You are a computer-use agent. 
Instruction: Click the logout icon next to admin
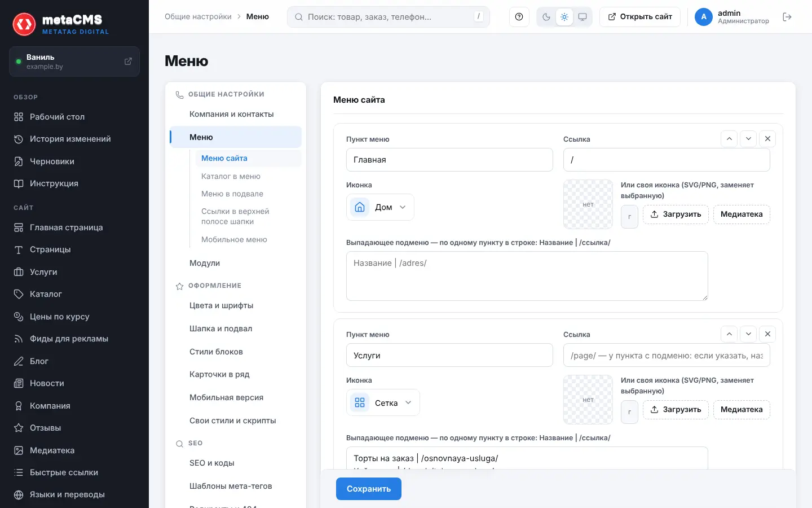[787, 17]
